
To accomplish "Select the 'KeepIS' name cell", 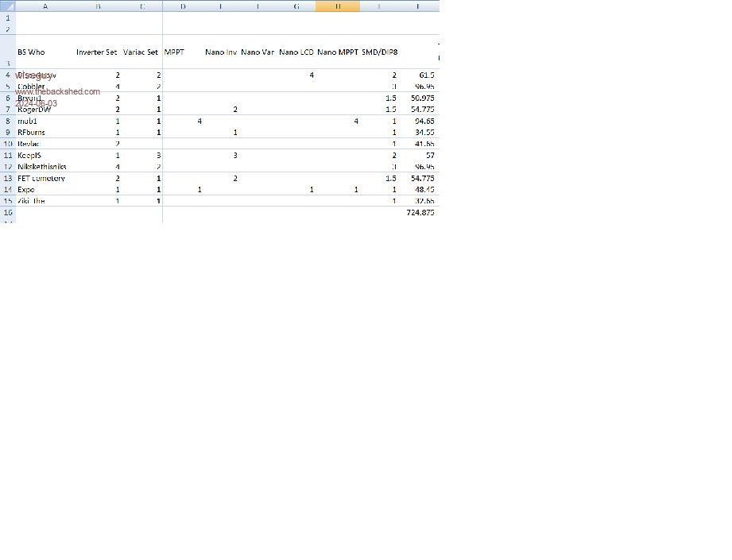I will (x=30, y=156).
